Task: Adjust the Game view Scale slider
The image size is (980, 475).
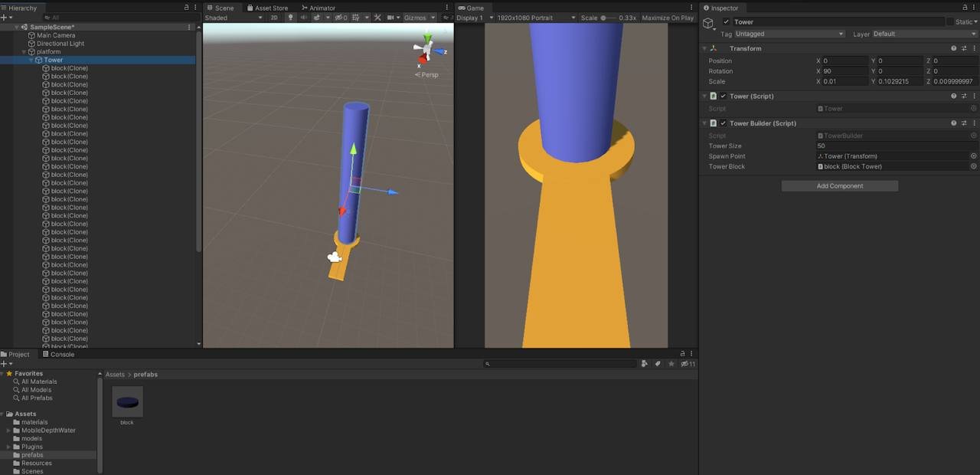Action: [x=609, y=18]
